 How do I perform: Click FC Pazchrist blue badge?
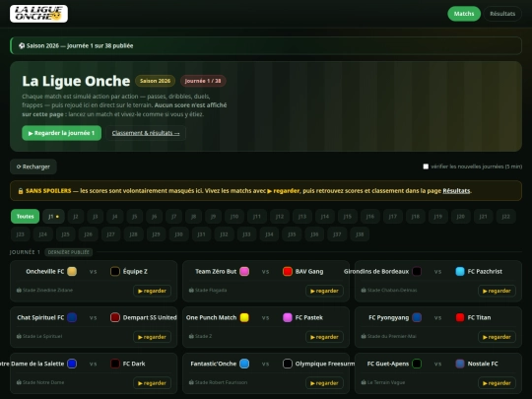(x=460, y=272)
